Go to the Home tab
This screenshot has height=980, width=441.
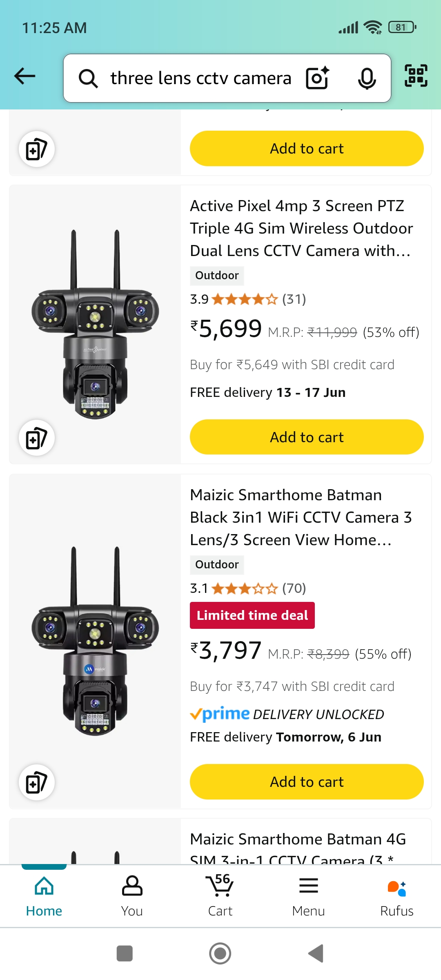[x=44, y=896]
